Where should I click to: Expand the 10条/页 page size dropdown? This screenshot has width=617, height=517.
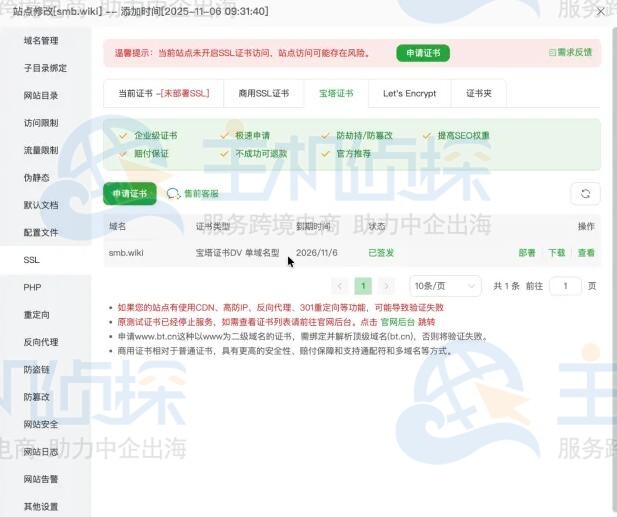pos(445,286)
